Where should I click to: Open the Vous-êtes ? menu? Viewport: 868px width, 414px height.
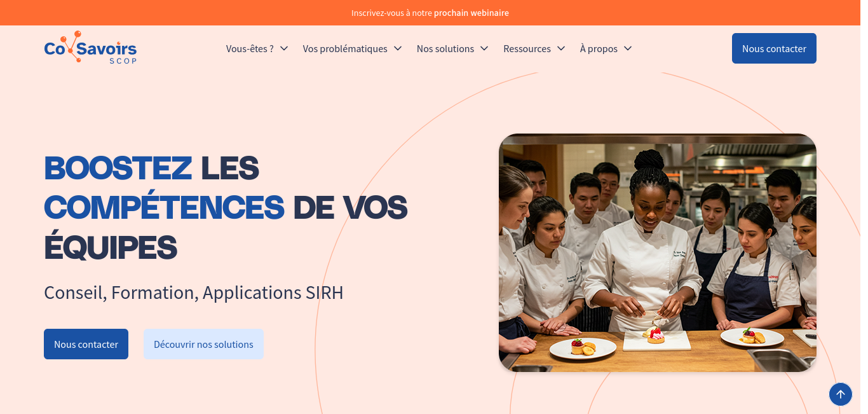250,48
